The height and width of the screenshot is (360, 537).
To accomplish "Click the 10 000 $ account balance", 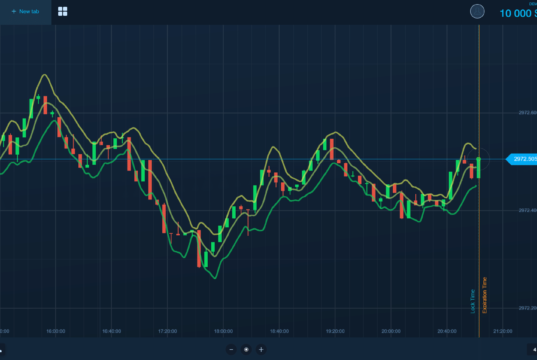I will 518,13.
